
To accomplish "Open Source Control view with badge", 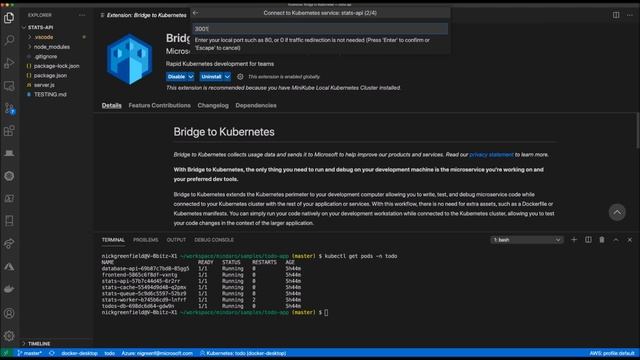I will click(x=9, y=109).
